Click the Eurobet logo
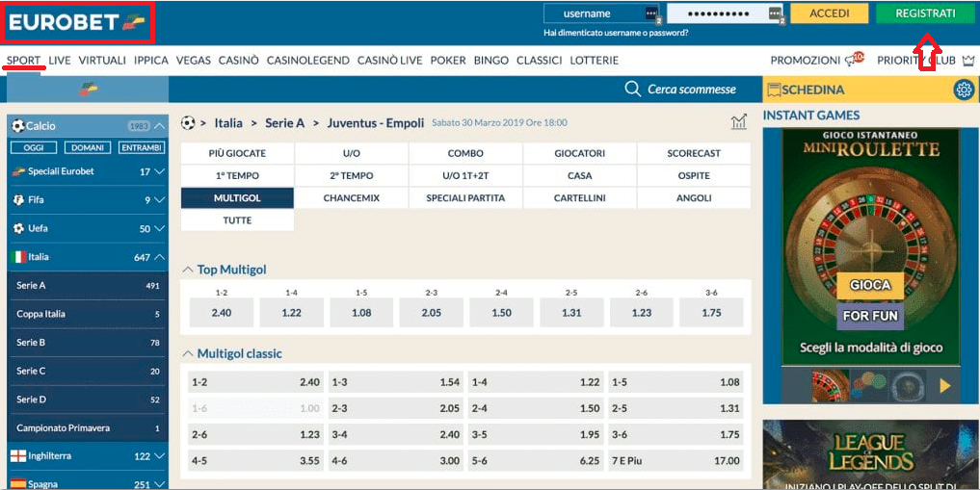The height and width of the screenshot is (490, 980). click(x=77, y=22)
